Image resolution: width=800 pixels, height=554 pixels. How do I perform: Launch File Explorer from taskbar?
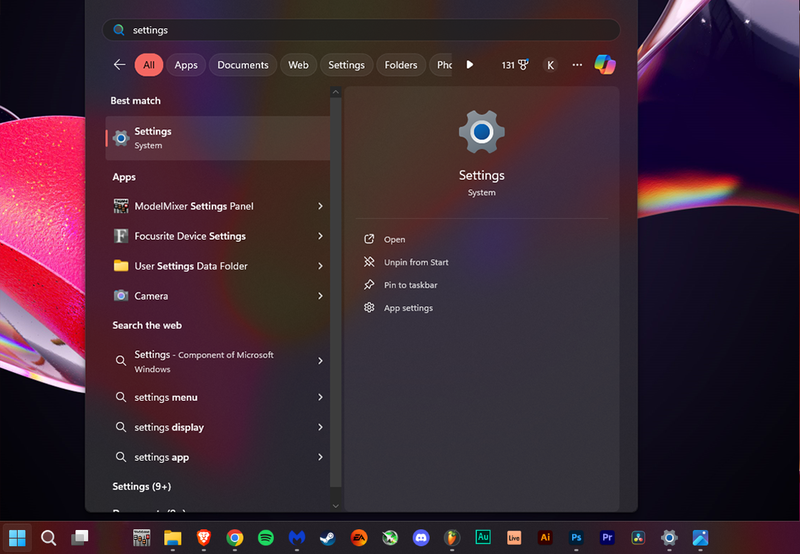tap(173, 537)
